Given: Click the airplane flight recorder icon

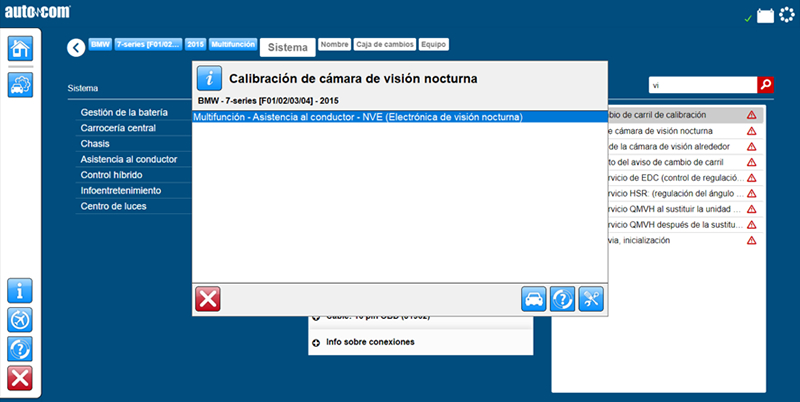Looking at the screenshot, I should pyautogui.click(x=20, y=320).
